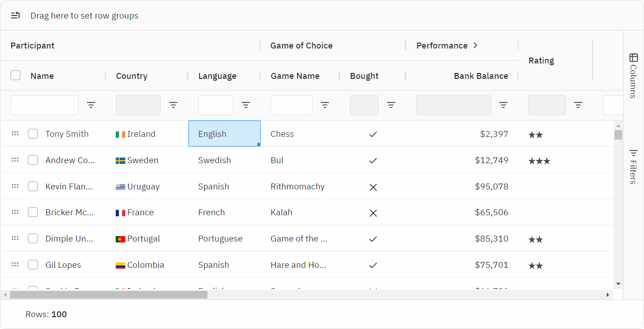
Task: Toggle the select-all checkbox in Name header
Action: pos(15,76)
